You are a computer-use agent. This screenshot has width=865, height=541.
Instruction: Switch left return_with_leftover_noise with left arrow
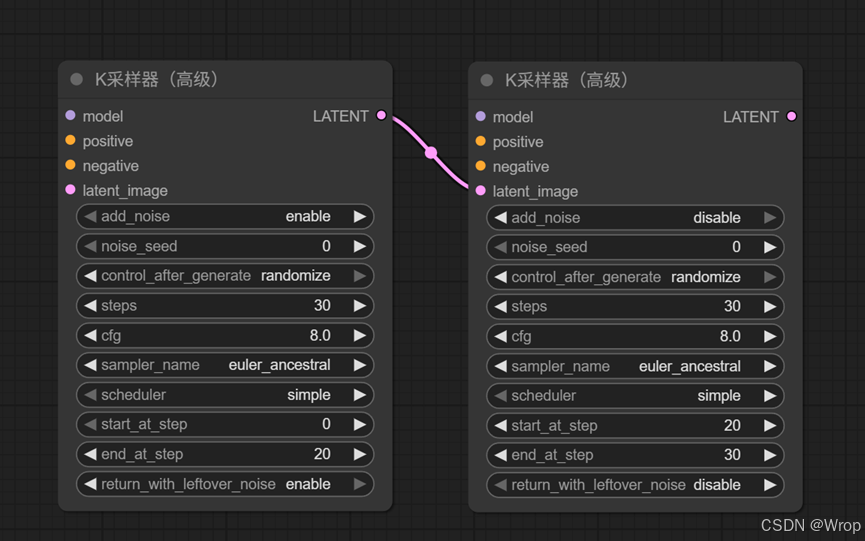pos(90,484)
